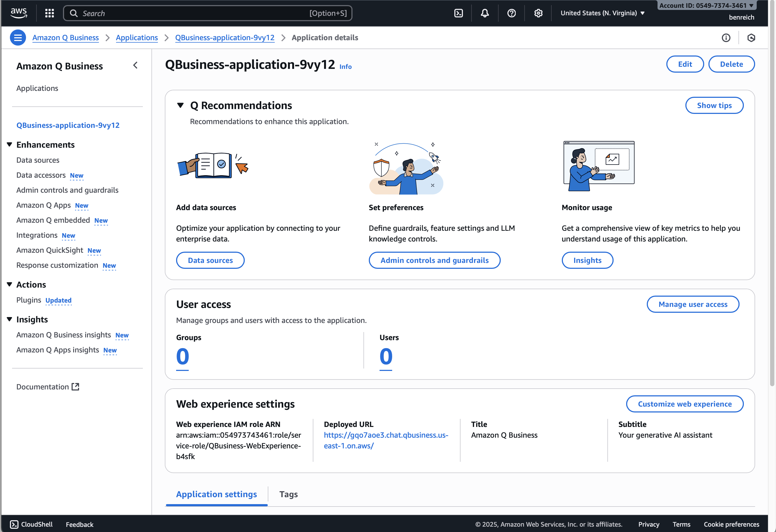The image size is (776, 532).
Task: Open the AWS services grid menu
Action: click(49, 13)
